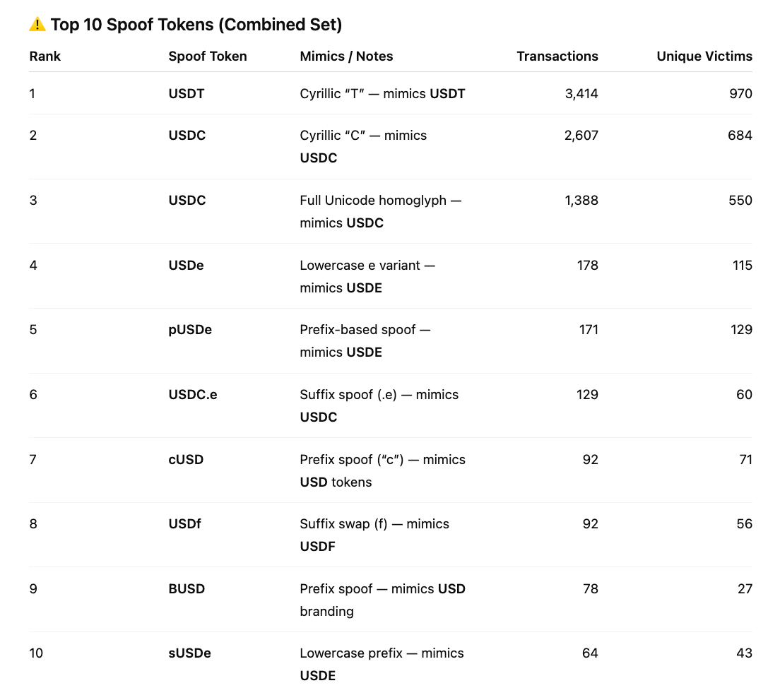Click the sUSDe token in rank 10
The image size is (780, 700).
[x=190, y=653]
